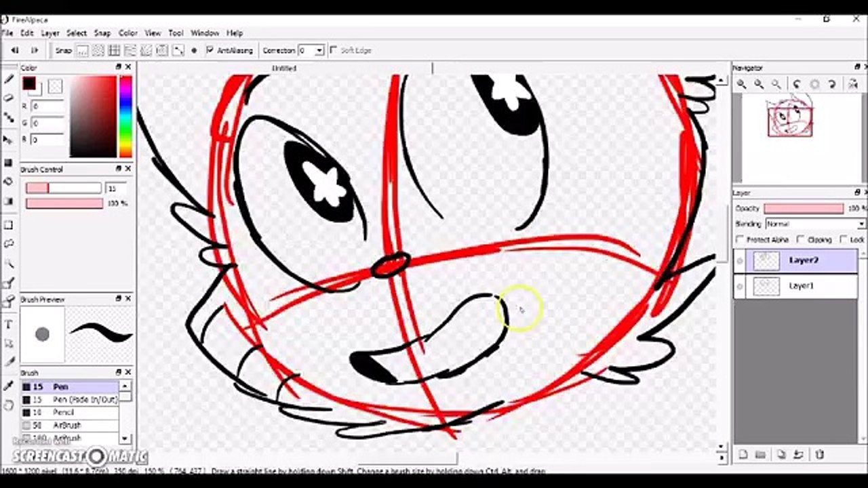Click the R color value field
Image resolution: width=868 pixels, height=488 pixels.
(47, 106)
